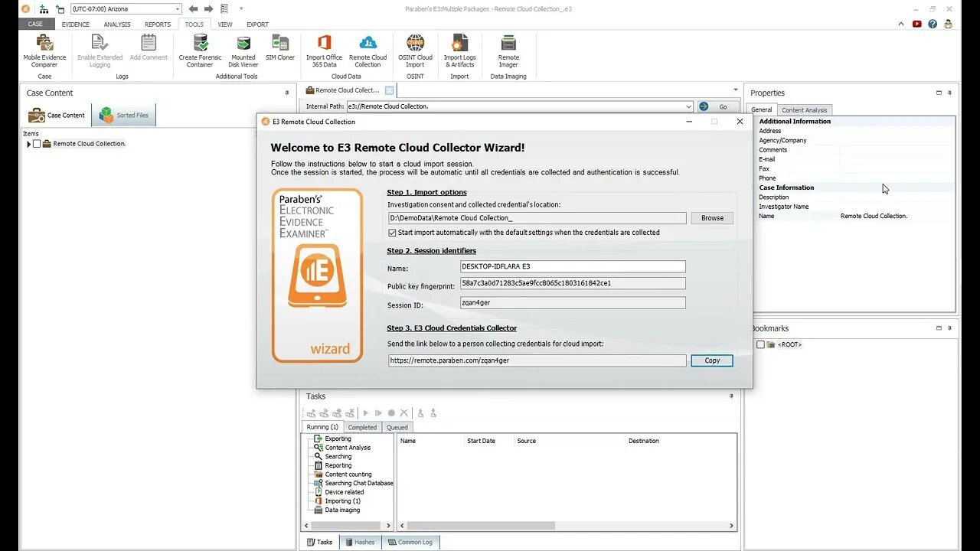
Task: Open Mobile Evidence Comparer tool
Action: [x=44, y=51]
